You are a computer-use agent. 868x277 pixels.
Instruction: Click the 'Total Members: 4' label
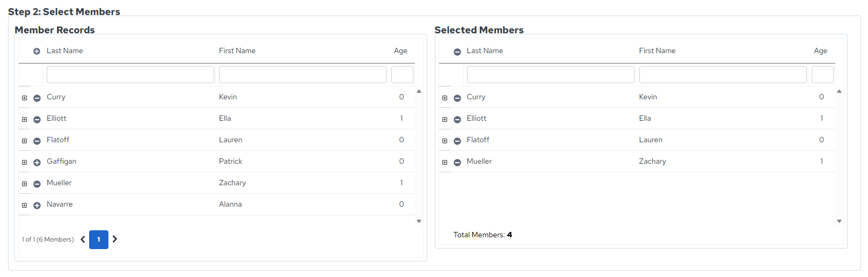point(483,235)
